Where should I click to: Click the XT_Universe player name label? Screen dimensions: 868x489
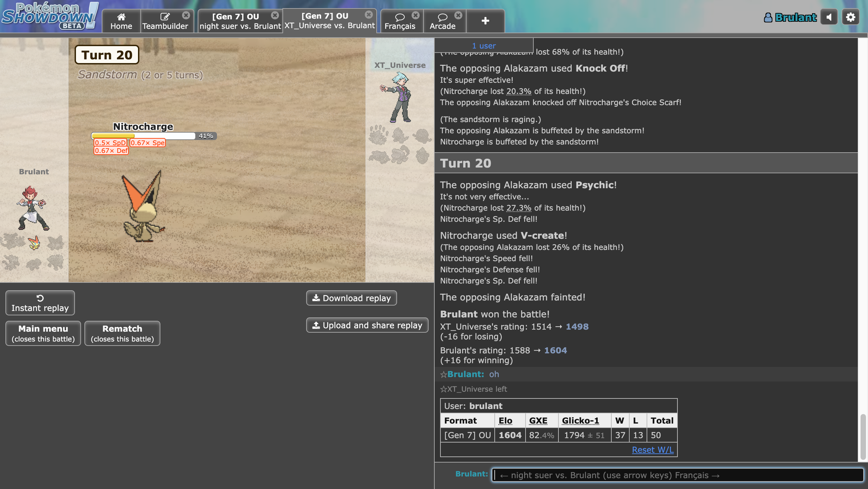pos(400,65)
